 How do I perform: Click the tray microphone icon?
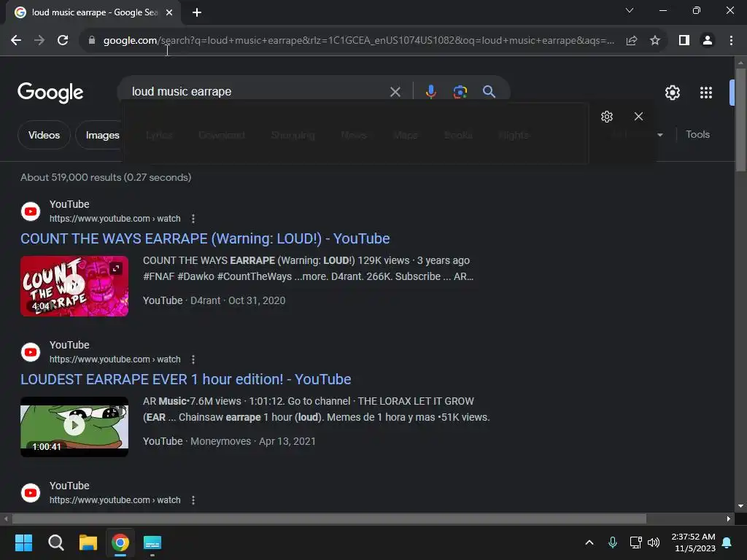613,542
